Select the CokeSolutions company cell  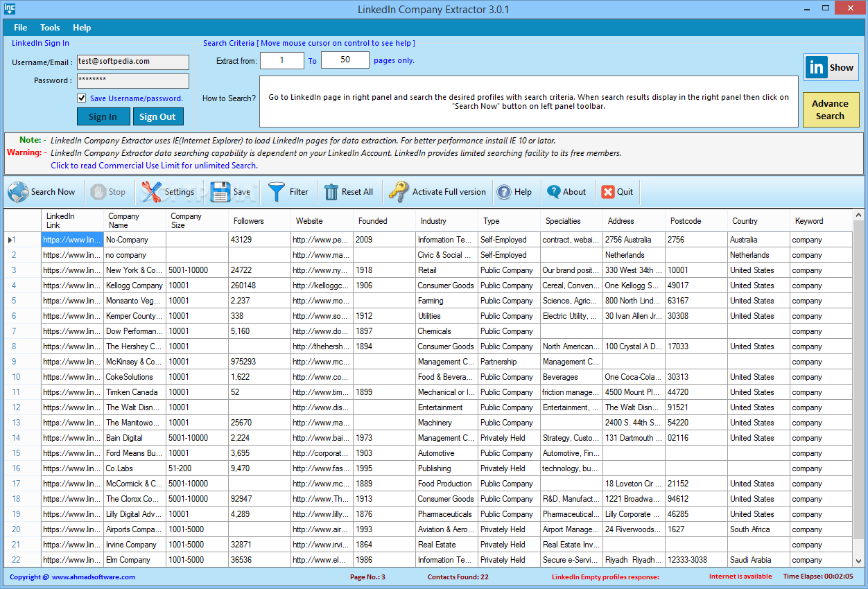[x=134, y=377]
